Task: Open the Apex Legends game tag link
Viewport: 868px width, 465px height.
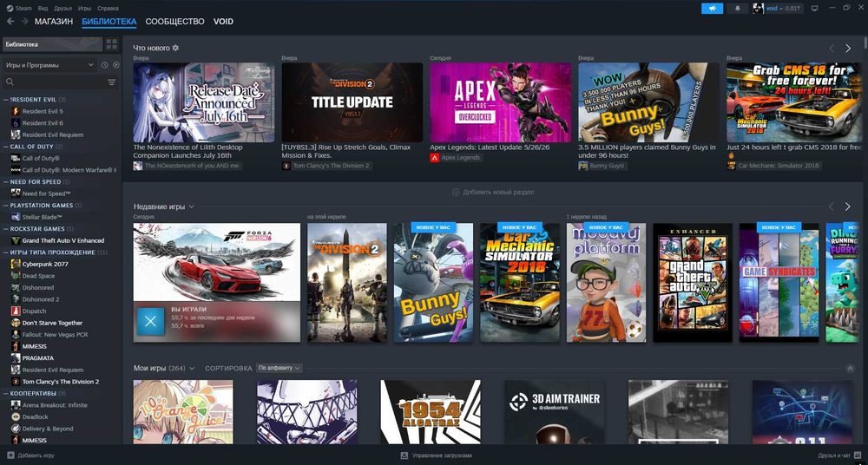Action: (456, 158)
